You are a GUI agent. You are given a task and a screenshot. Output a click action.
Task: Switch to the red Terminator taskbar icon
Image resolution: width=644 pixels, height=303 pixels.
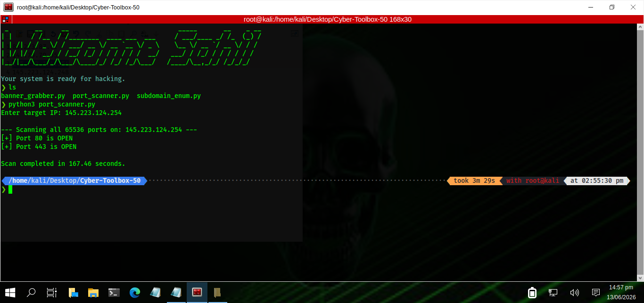coord(197,293)
